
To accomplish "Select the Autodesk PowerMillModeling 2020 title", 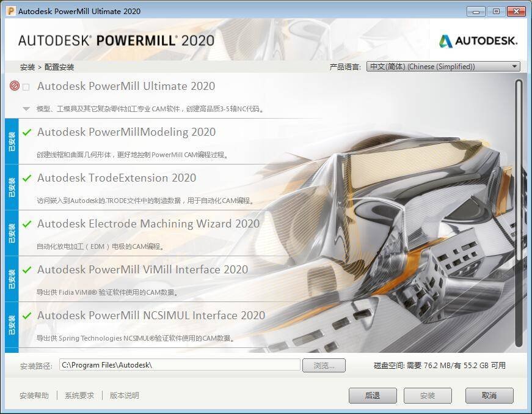I will 126,132.
